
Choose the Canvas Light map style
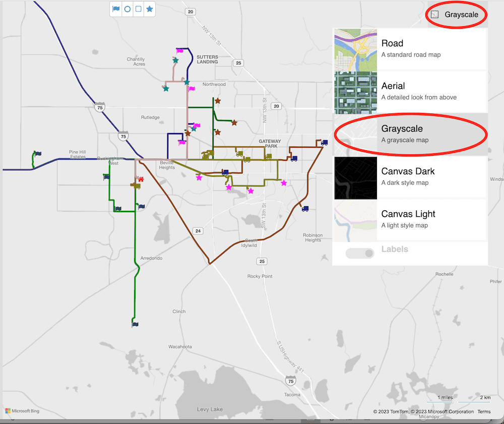click(x=410, y=220)
